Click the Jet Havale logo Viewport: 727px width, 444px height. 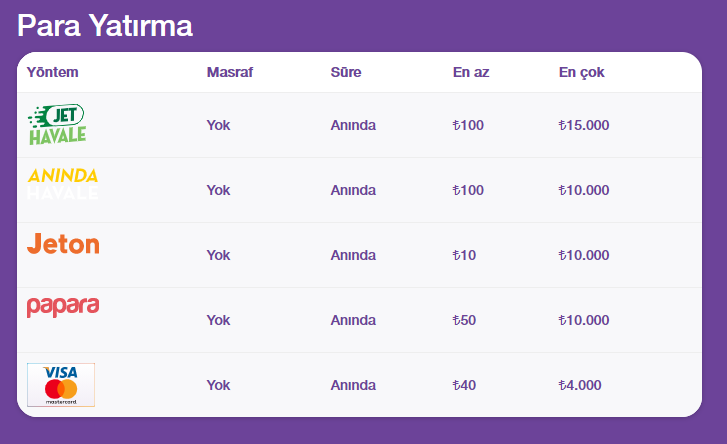tap(57, 124)
